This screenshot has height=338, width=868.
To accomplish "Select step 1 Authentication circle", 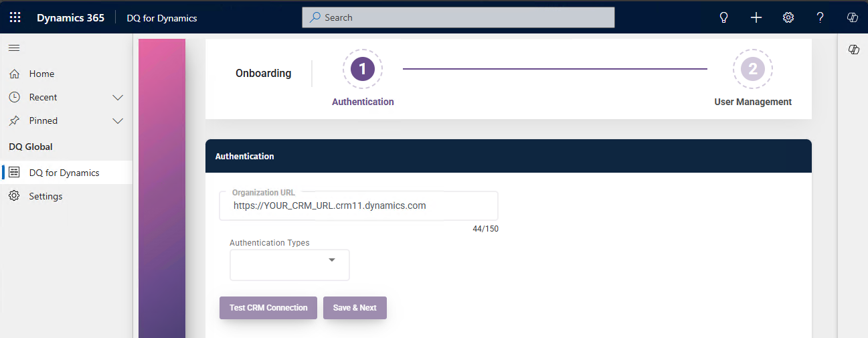I will point(363,68).
